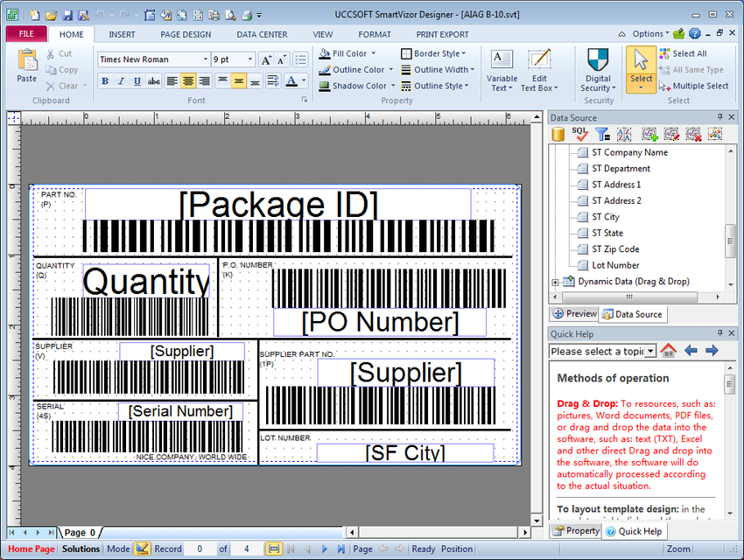Screen dimensions: 744x560
Task: Switch to the INSERT tab
Action: [122, 35]
